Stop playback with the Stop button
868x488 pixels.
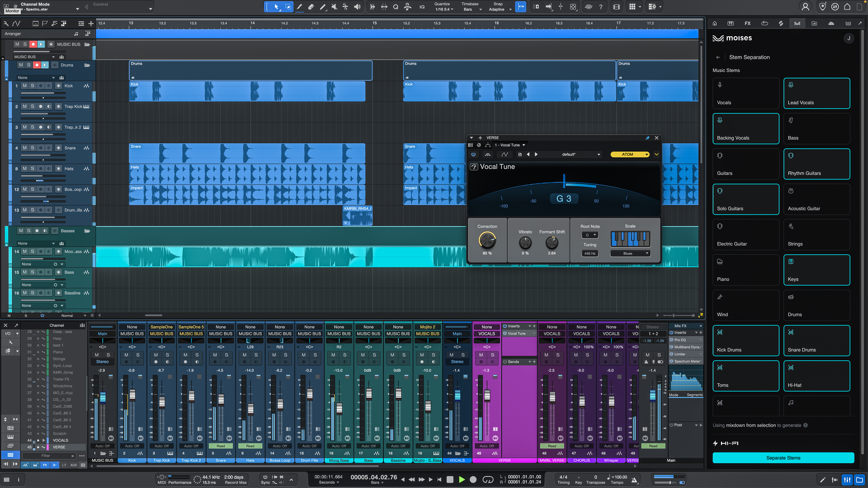(450, 479)
